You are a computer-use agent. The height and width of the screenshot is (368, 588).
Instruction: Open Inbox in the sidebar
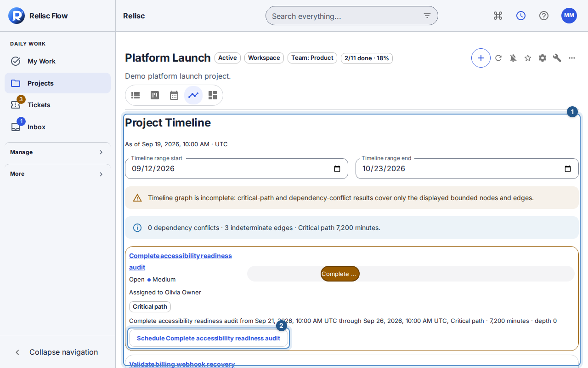pyautogui.click(x=57, y=127)
